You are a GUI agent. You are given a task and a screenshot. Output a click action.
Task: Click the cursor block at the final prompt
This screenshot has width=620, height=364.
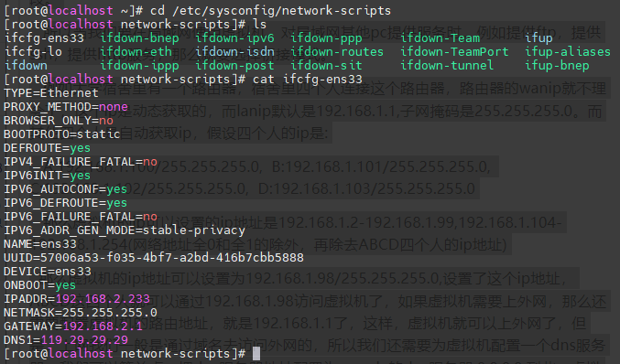[256, 354]
